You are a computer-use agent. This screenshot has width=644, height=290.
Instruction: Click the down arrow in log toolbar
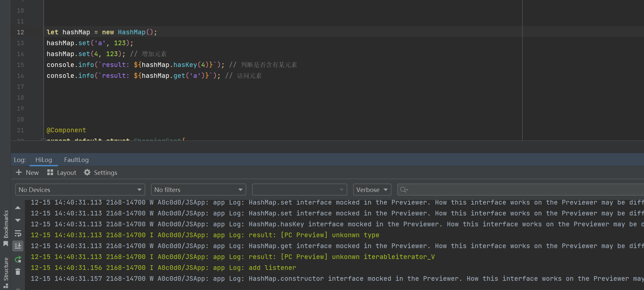pos(18,220)
